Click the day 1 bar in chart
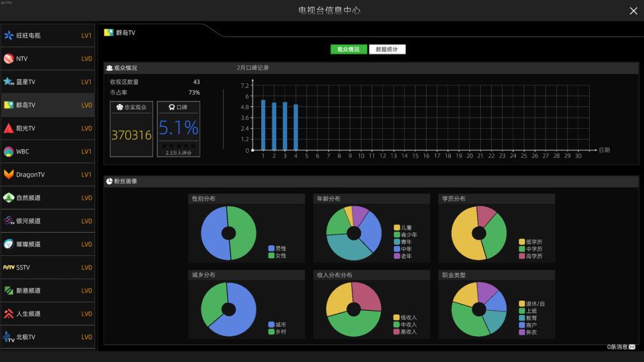This screenshot has width=644, height=362. pyautogui.click(x=263, y=125)
